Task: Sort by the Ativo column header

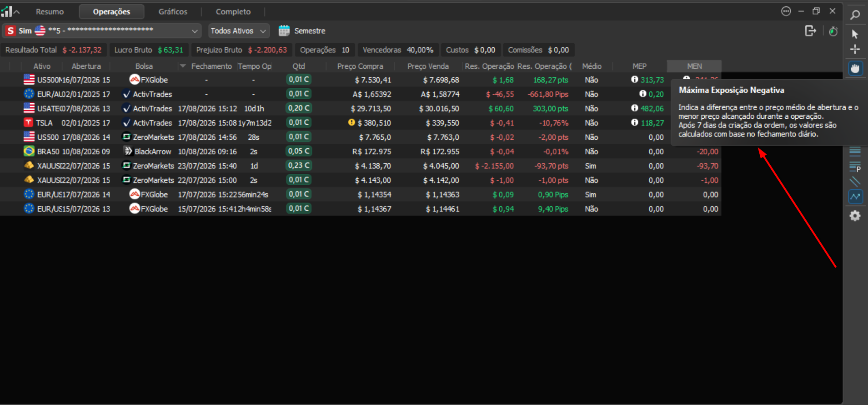Action: 42,66
